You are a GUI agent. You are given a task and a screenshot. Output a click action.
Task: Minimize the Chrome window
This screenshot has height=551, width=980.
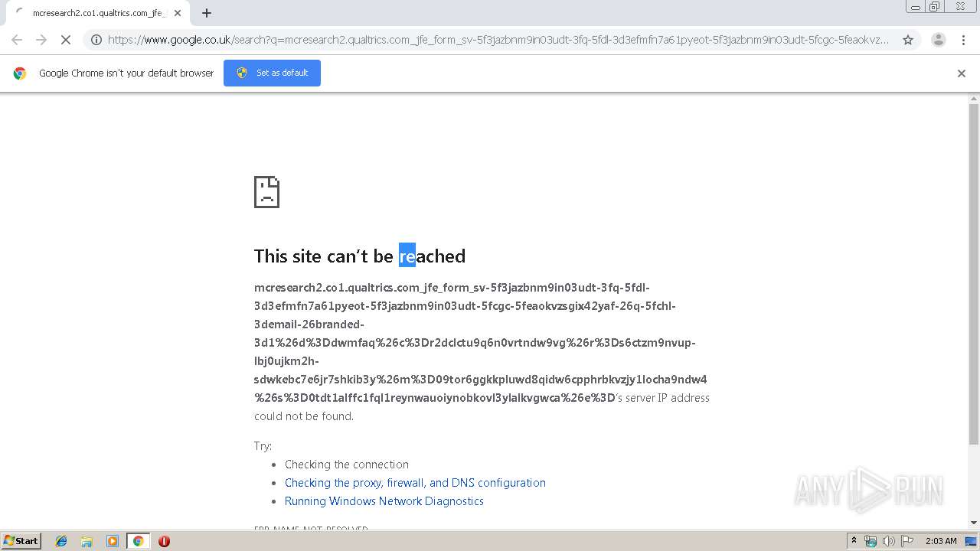[916, 6]
